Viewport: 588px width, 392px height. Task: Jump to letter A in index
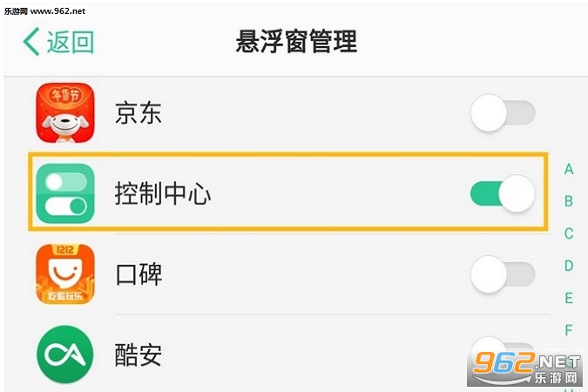pos(569,169)
